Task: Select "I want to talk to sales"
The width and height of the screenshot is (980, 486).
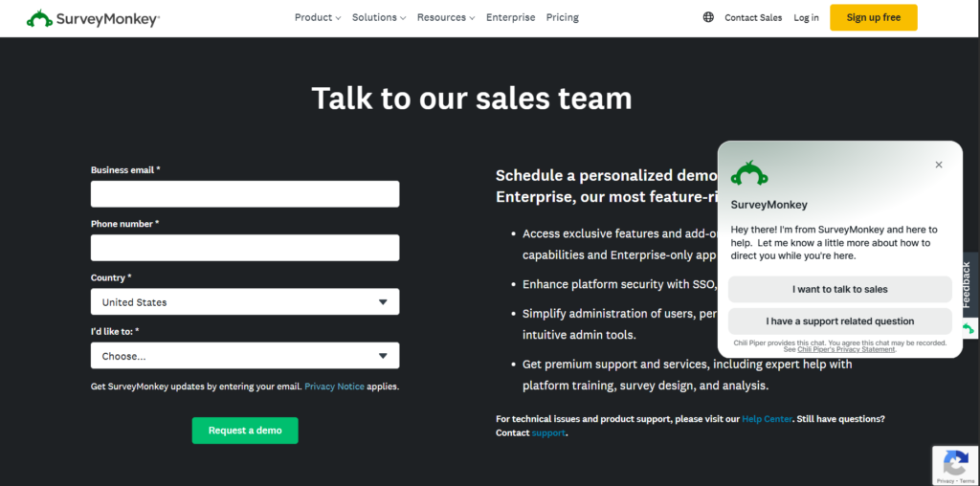Action: 839,289
